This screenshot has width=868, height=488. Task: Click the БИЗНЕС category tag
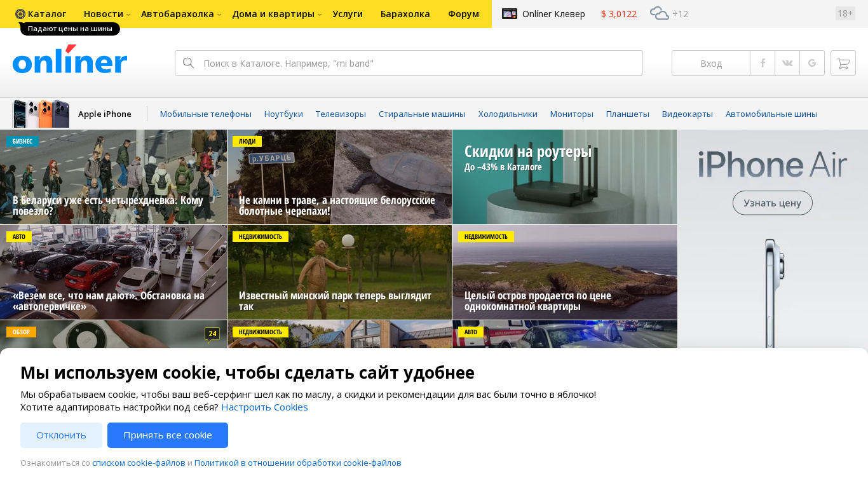coord(22,141)
